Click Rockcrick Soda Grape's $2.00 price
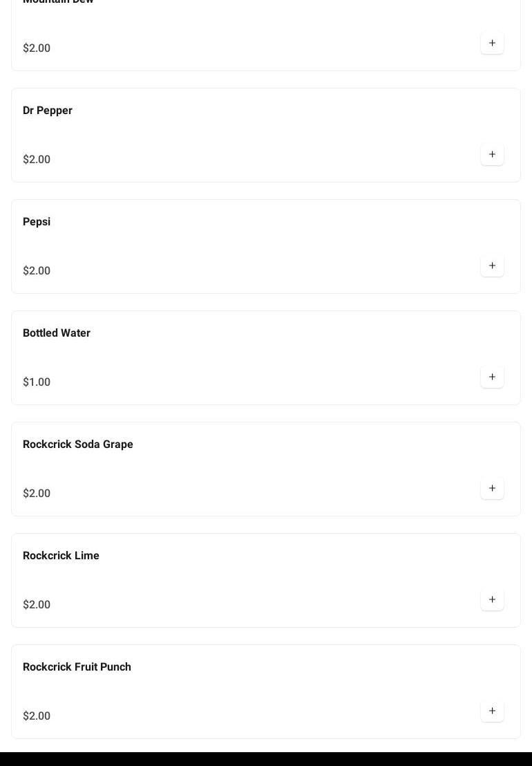 point(37,494)
